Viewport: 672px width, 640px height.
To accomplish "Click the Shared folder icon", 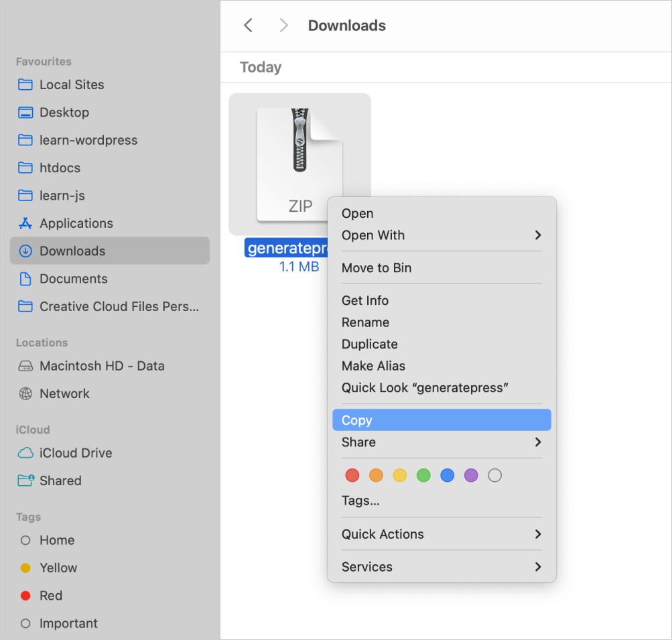I will point(25,481).
